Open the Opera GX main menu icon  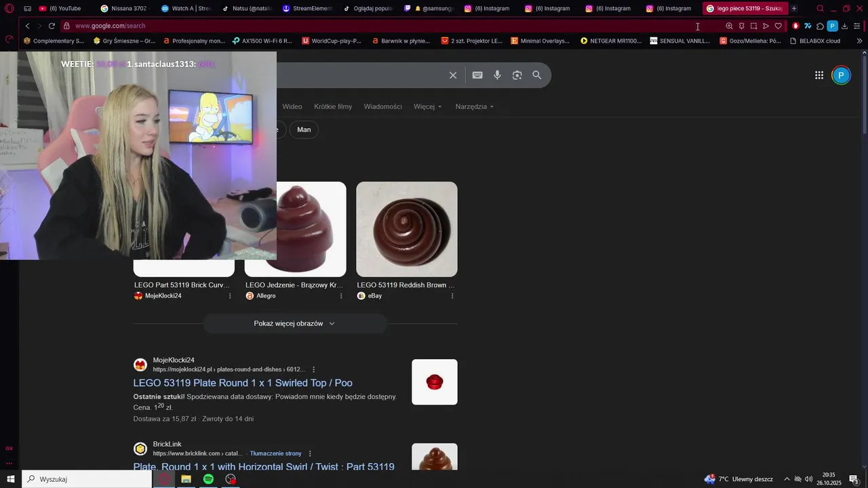(x=9, y=9)
